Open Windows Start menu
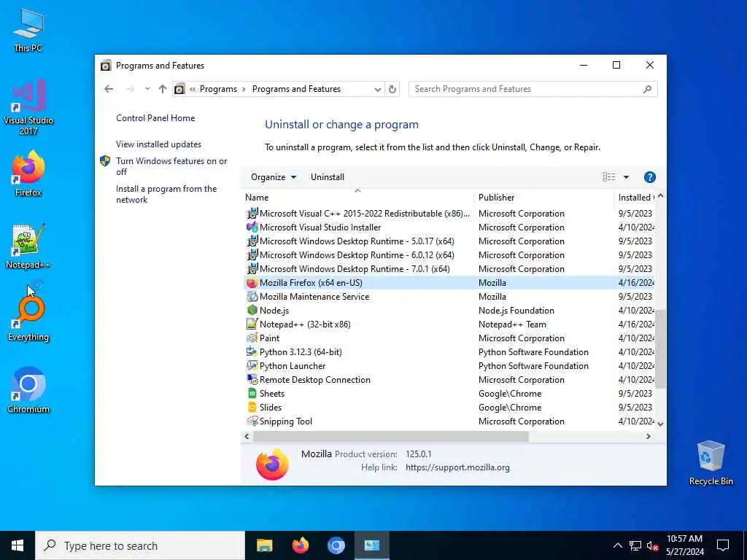This screenshot has height=560, width=747. [x=18, y=545]
